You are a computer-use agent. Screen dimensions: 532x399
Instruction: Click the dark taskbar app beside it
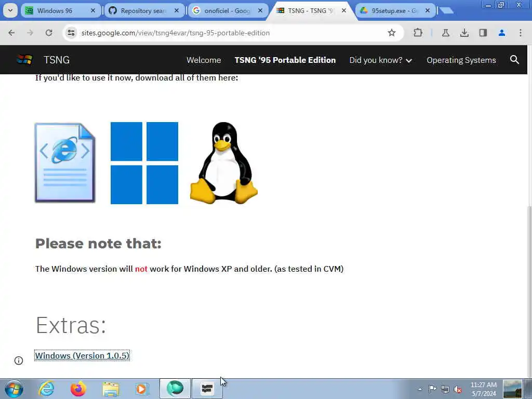coord(207,389)
